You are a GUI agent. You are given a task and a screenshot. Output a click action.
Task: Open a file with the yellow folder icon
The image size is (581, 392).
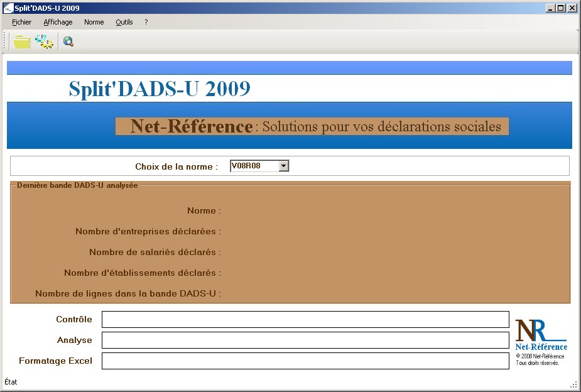(x=22, y=41)
